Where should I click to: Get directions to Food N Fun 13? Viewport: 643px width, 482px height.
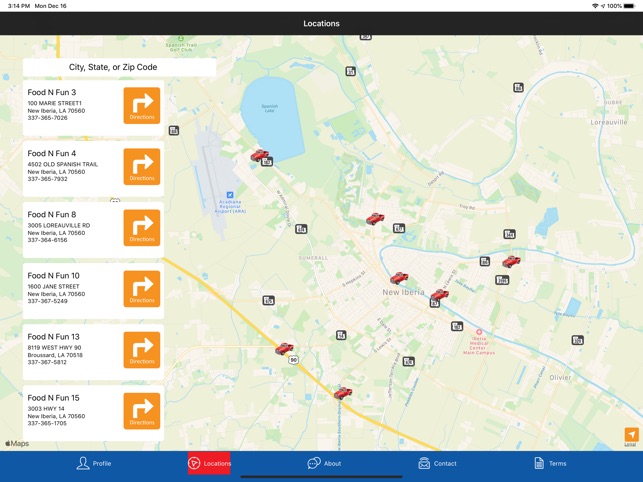pyautogui.click(x=142, y=350)
